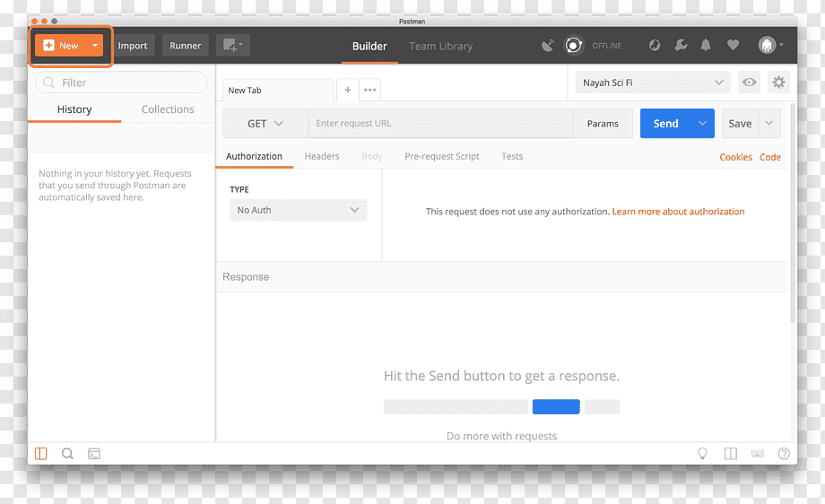
Task: Click Learn more about authorization link
Action: pos(678,212)
